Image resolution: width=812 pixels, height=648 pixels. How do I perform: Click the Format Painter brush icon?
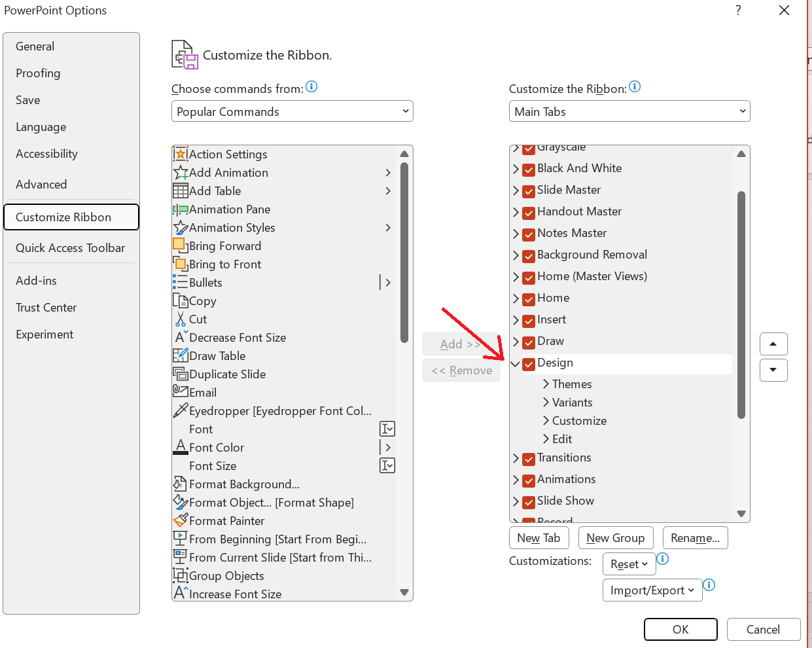point(180,520)
